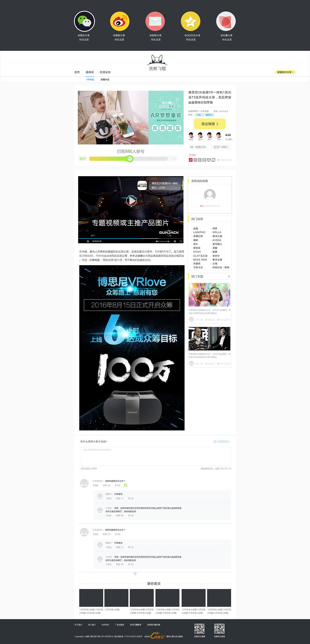Enter fullscreen on the video player

[181, 241]
